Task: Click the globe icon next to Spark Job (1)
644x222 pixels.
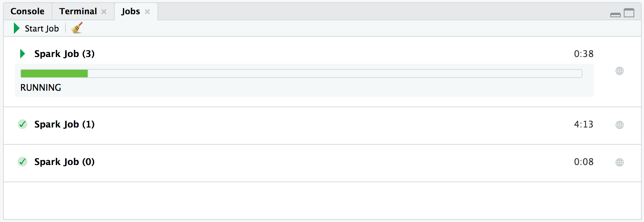Action: click(619, 124)
